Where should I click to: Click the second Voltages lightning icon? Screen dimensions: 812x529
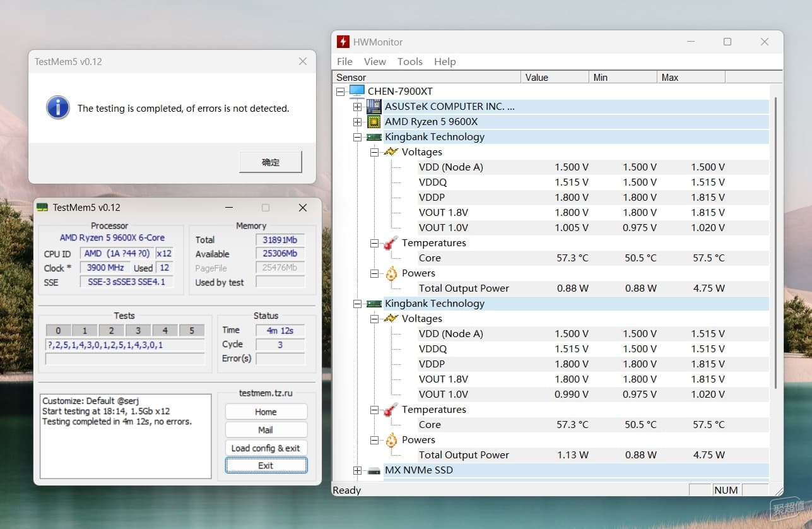click(391, 318)
